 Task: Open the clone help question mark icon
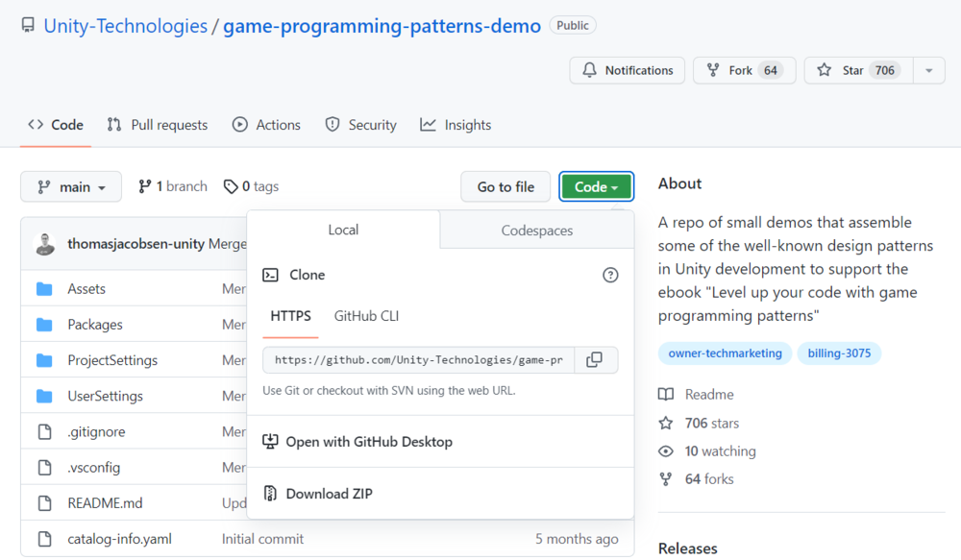click(610, 275)
